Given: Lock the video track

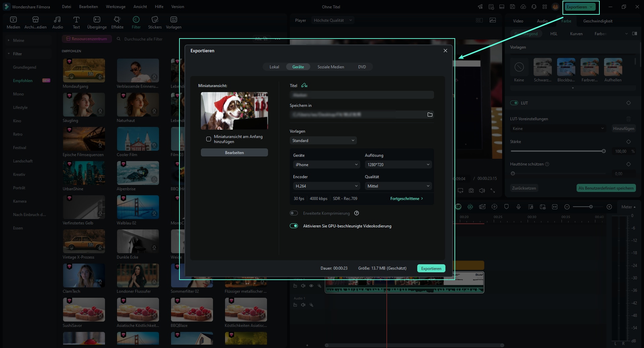Looking at the screenshot, I should click(x=295, y=286).
